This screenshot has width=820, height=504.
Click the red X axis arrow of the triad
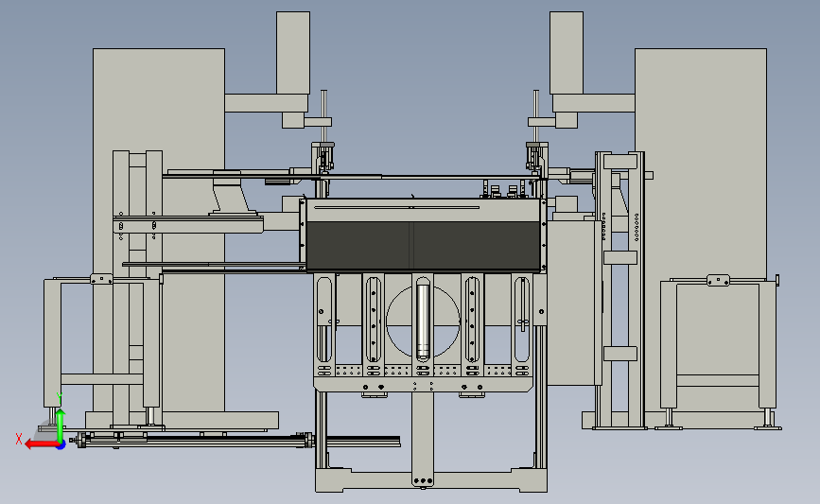41,444
